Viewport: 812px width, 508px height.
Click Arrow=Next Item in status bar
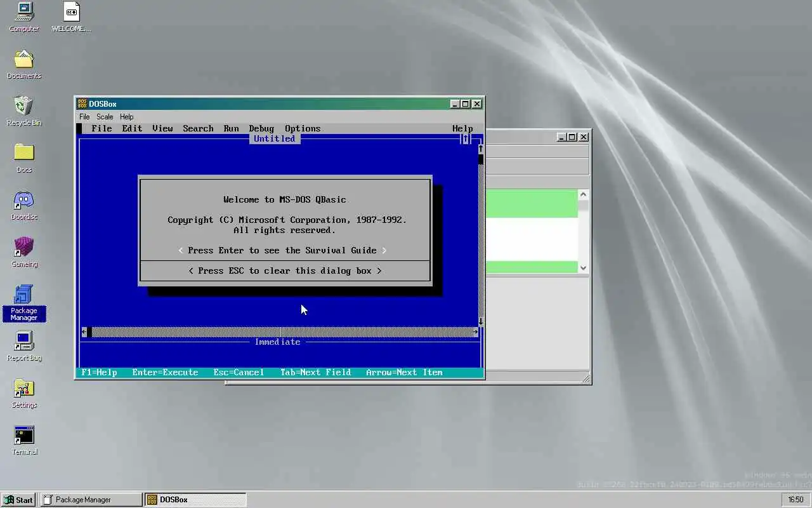(x=404, y=372)
